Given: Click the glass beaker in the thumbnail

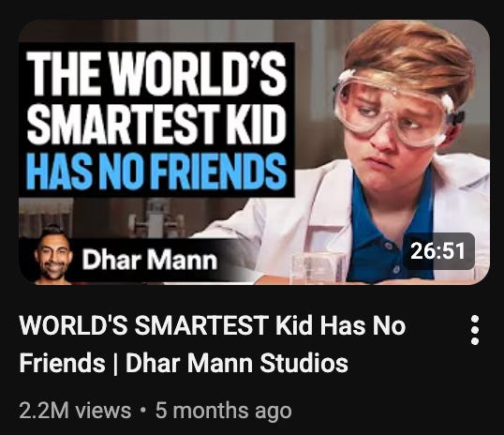Looking at the screenshot, I should click(319, 268).
